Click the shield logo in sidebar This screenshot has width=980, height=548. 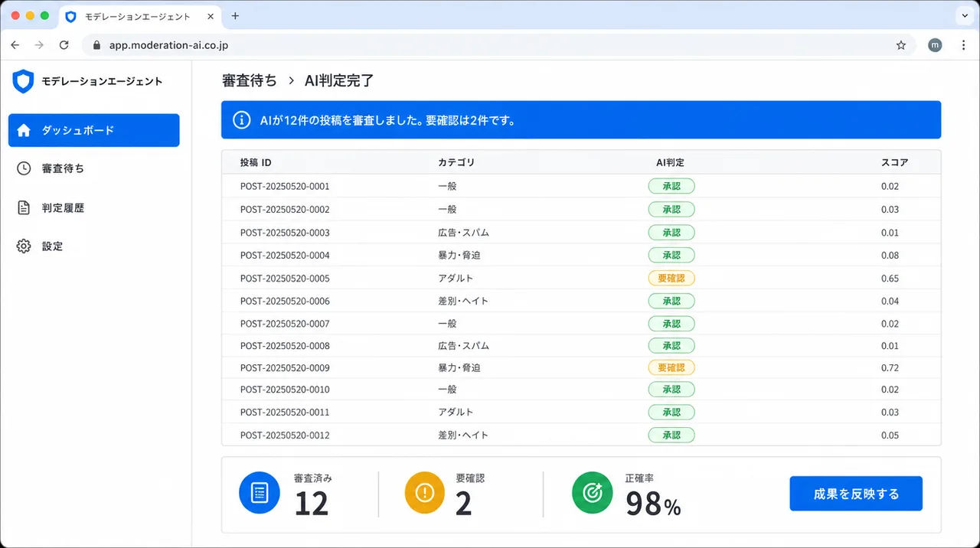point(24,81)
